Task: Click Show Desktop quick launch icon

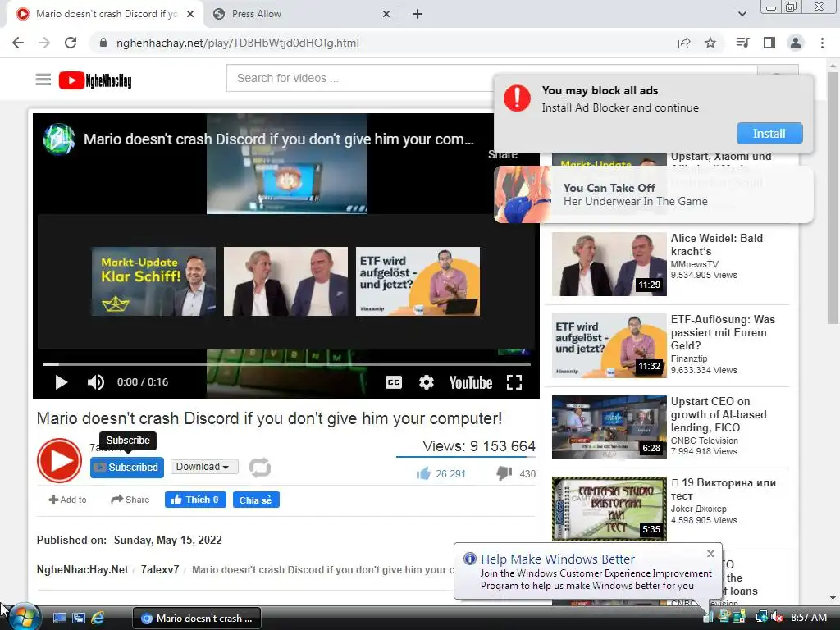Action: coord(59,619)
